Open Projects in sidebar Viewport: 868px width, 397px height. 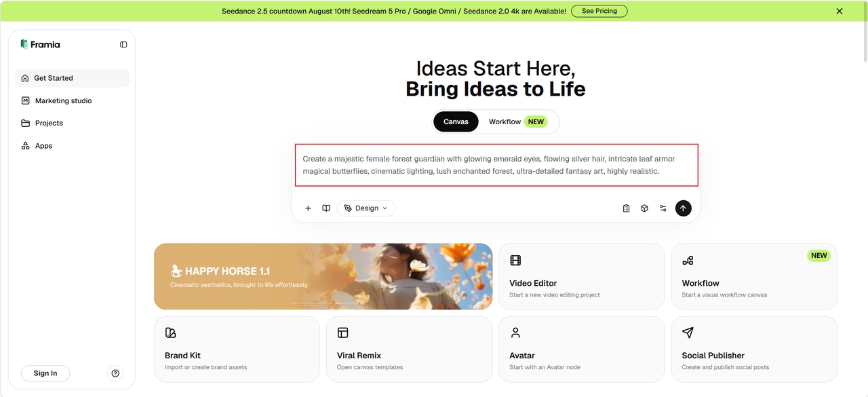(x=73, y=123)
